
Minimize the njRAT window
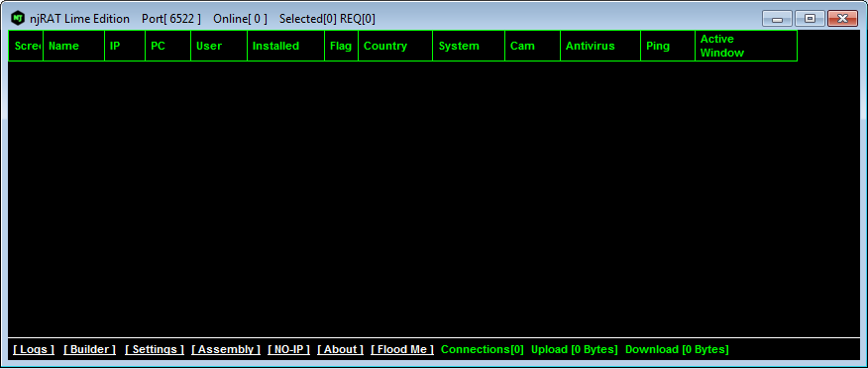(777, 19)
